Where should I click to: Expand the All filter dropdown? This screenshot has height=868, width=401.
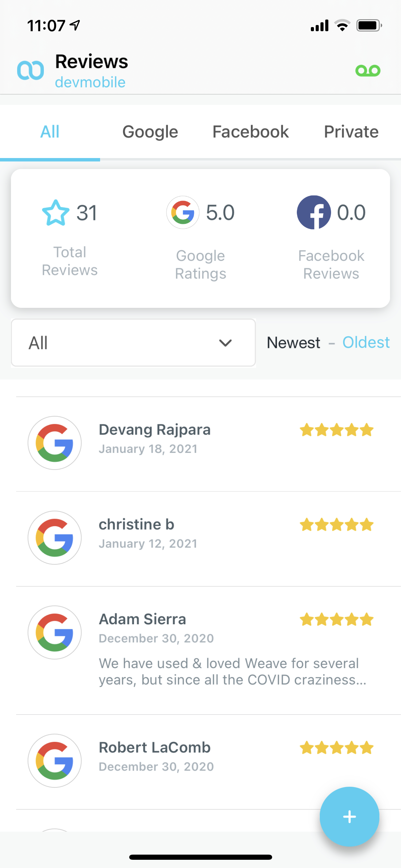coord(133,343)
